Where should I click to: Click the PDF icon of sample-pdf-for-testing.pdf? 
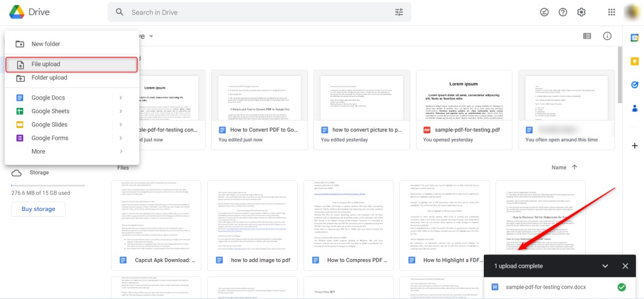click(427, 130)
